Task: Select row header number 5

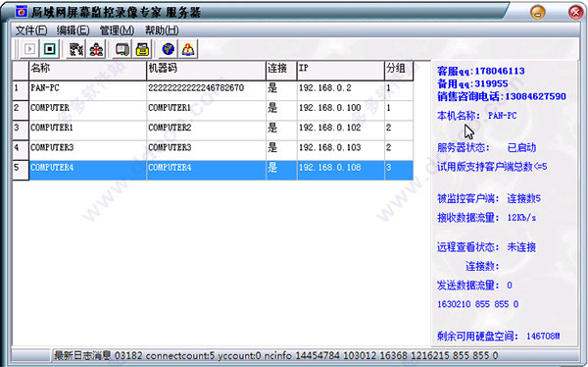Action: 21,170
